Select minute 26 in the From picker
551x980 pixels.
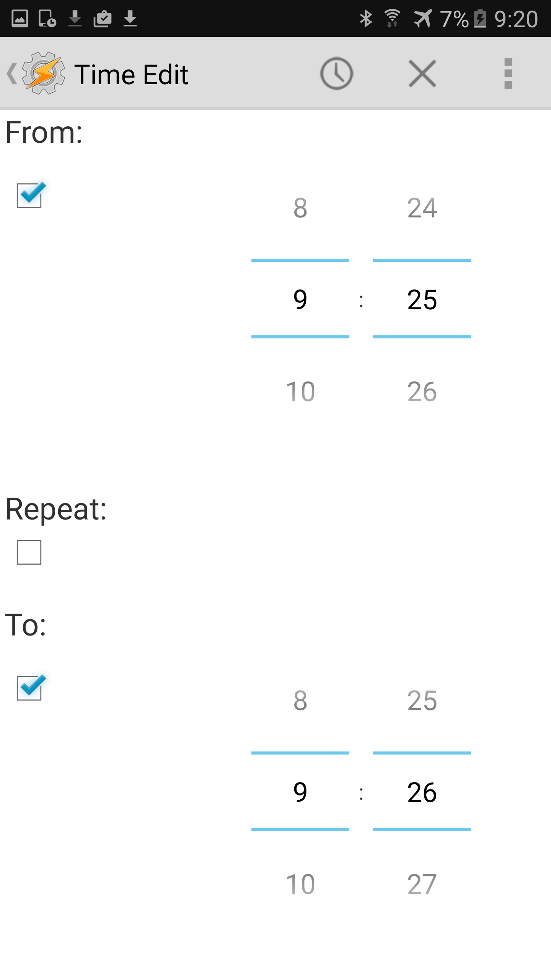pos(422,392)
